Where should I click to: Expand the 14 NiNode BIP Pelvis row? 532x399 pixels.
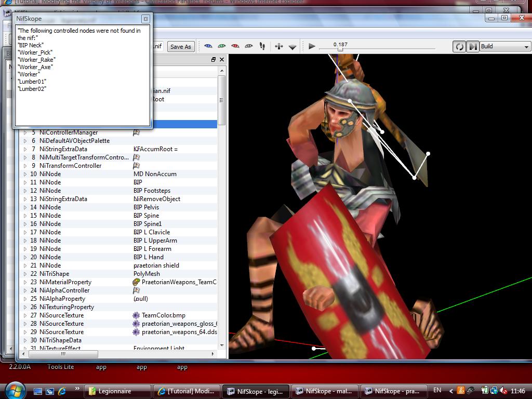coord(25,207)
